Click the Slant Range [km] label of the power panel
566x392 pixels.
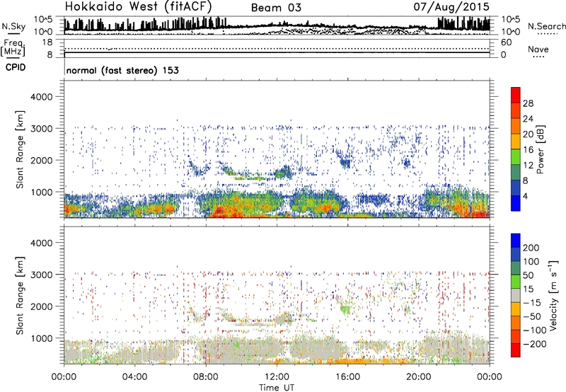pyautogui.click(x=20, y=149)
